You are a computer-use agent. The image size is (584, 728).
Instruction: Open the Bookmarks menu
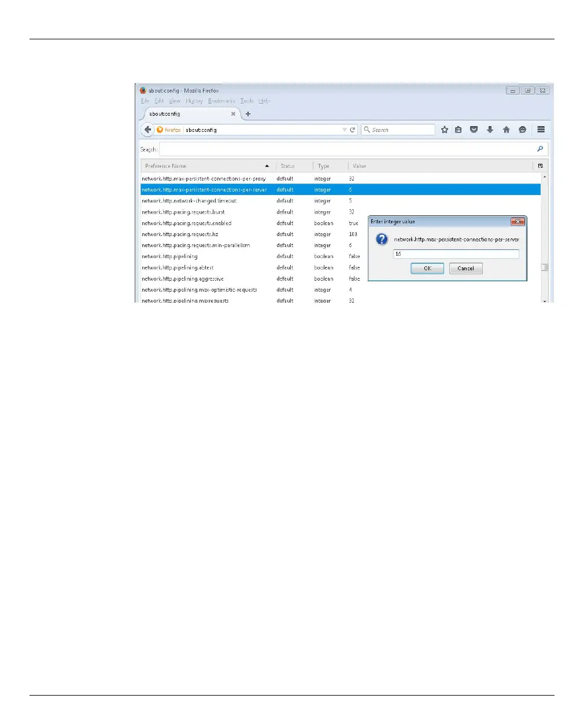(222, 101)
